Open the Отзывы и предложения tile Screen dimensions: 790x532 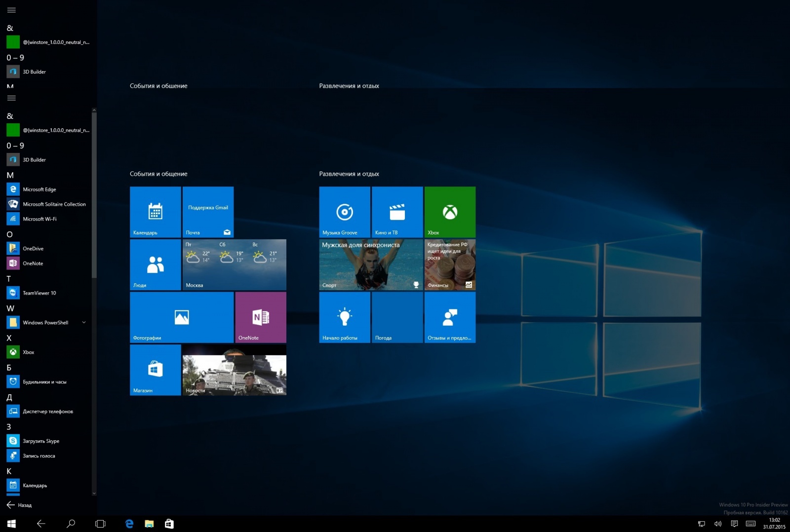[x=450, y=317]
